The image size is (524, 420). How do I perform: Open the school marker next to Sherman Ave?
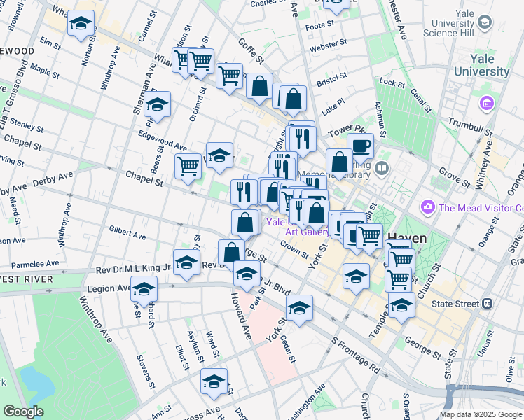157,106
